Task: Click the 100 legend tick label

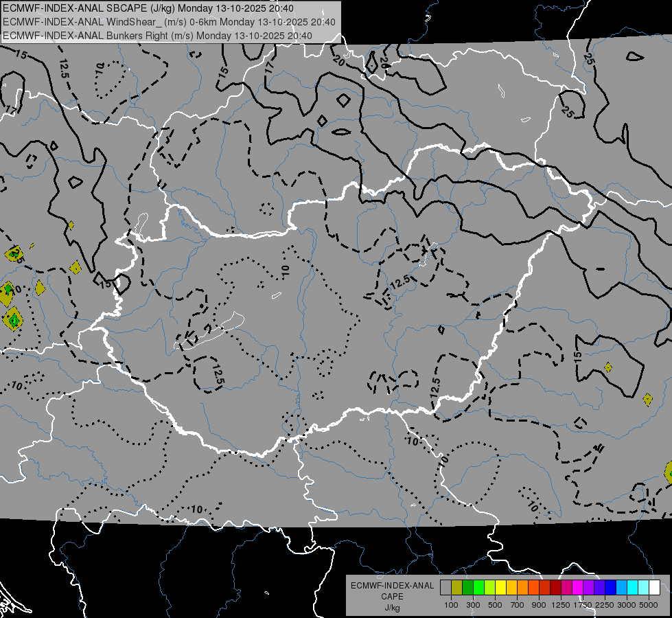Action: pyautogui.click(x=451, y=605)
